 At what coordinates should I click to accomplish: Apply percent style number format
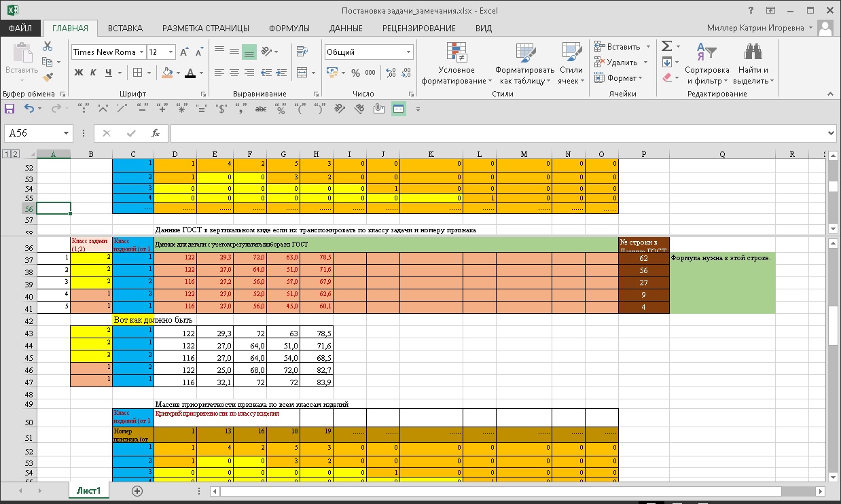(356, 73)
